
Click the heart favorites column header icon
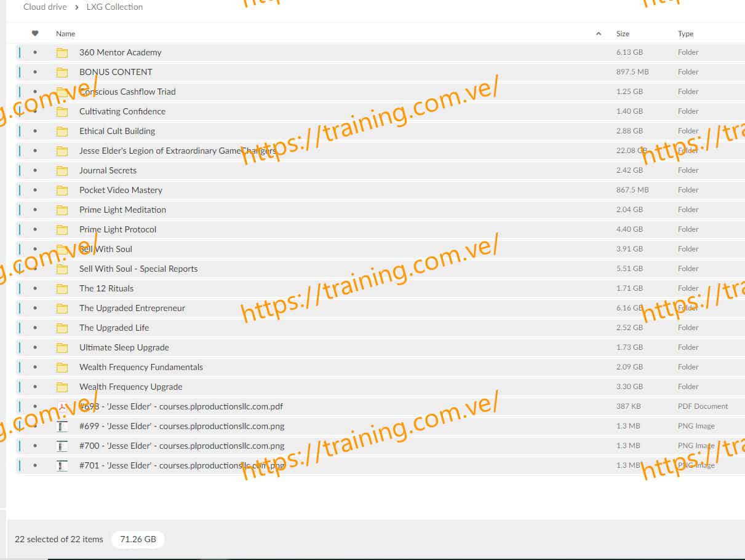click(x=35, y=34)
